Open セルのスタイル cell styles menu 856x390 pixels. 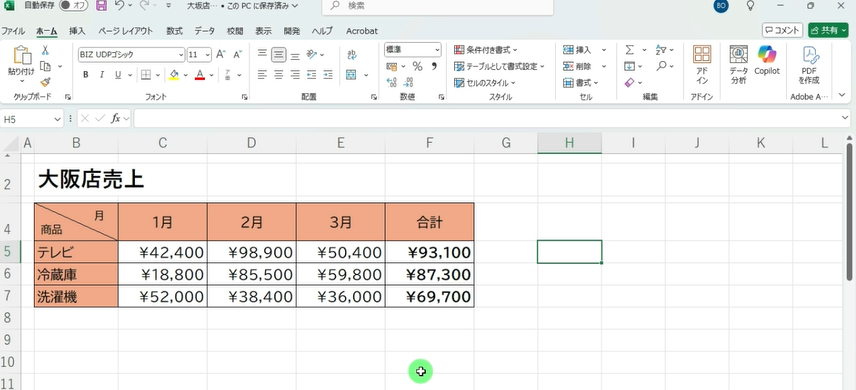tap(485, 83)
